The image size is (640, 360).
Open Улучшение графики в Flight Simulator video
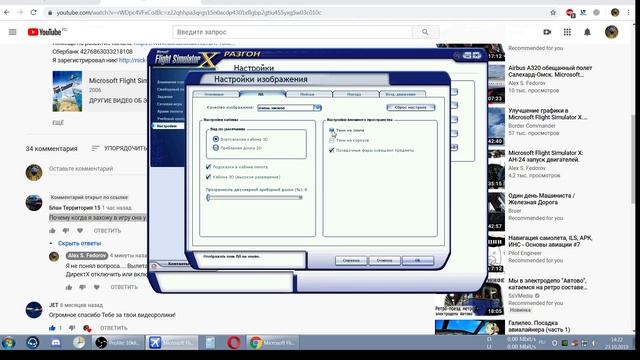point(548,114)
